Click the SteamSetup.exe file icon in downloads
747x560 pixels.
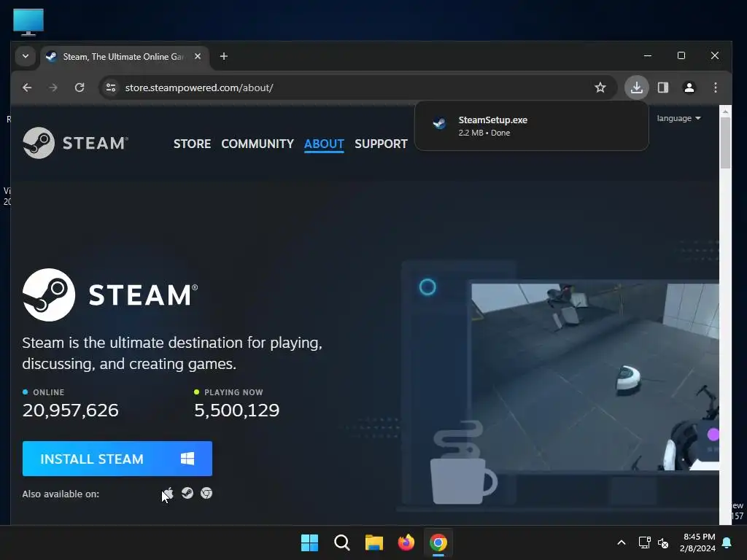(438, 123)
